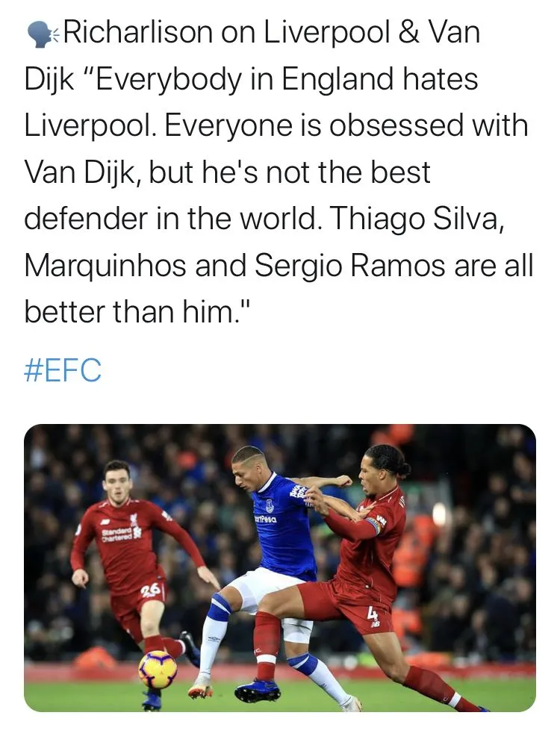
Task: Click the football in the match photo
Action: 158,669
